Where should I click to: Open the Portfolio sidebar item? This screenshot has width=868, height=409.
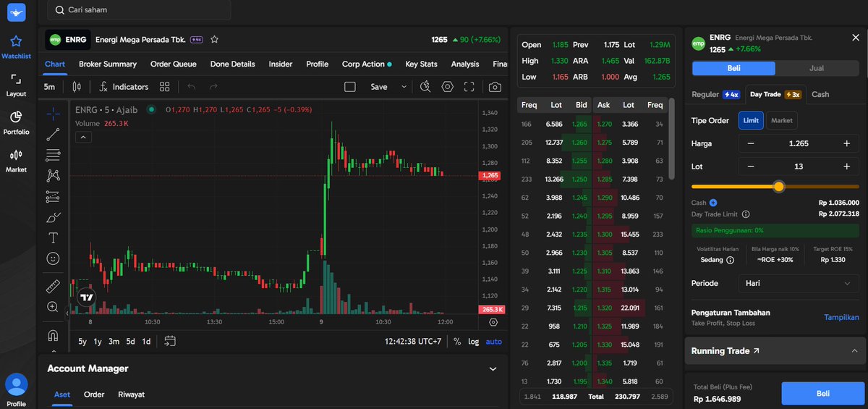tap(16, 122)
